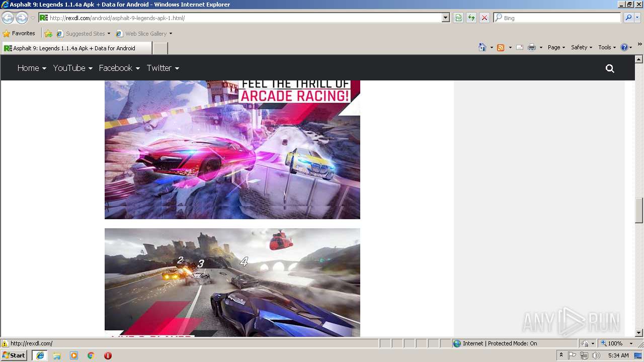Open the search provider dropdown arrow

tap(637, 18)
